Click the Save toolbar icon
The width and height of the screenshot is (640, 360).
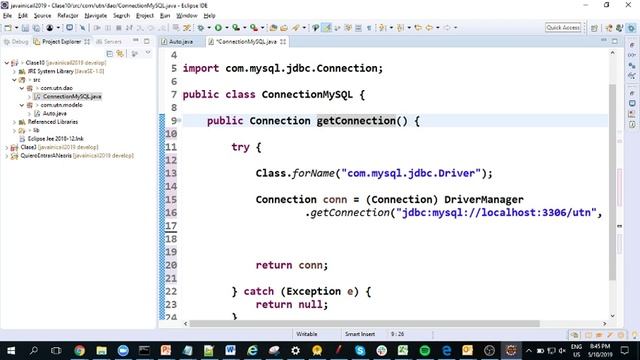(x=25, y=28)
